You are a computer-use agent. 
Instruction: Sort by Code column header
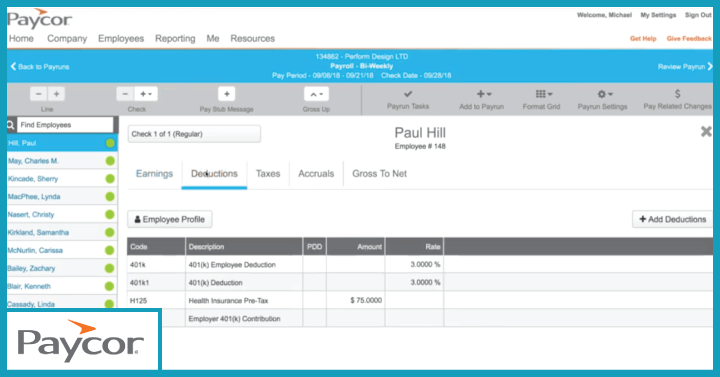[156, 247]
